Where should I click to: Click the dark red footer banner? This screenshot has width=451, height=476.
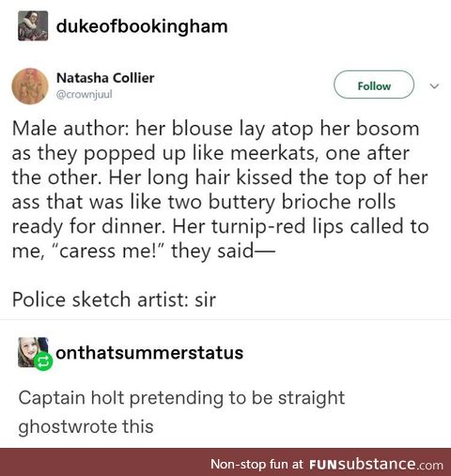coord(225,462)
